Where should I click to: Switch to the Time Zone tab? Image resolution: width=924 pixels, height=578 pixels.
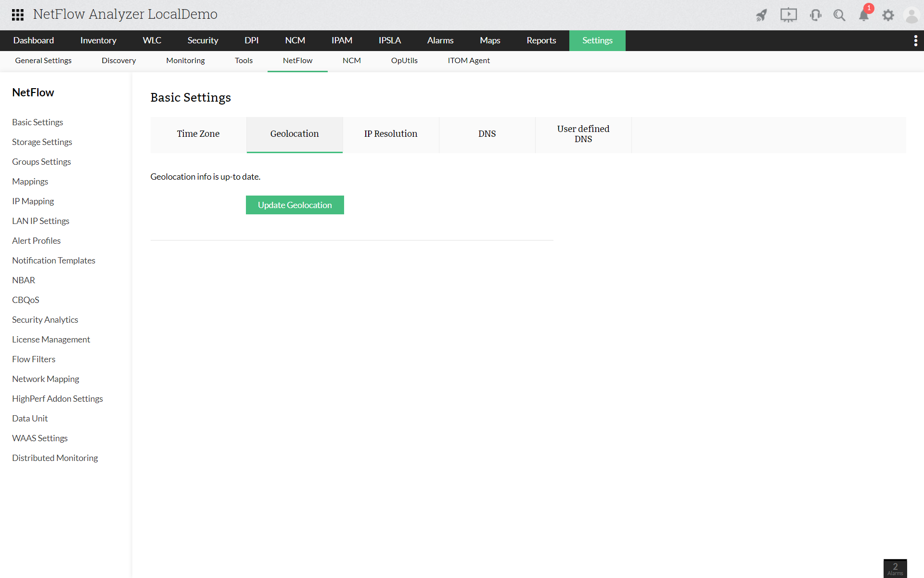pyautogui.click(x=198, y=134)
